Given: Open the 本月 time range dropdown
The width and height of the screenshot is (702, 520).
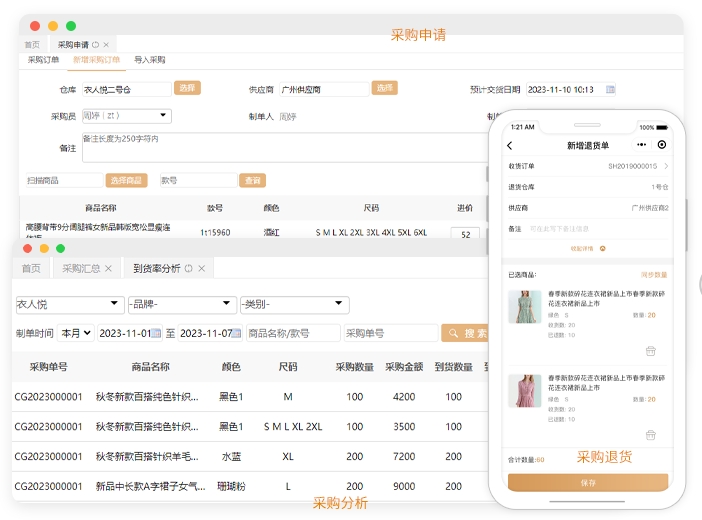Looking at the screenshot, I should tap(76, 333).
